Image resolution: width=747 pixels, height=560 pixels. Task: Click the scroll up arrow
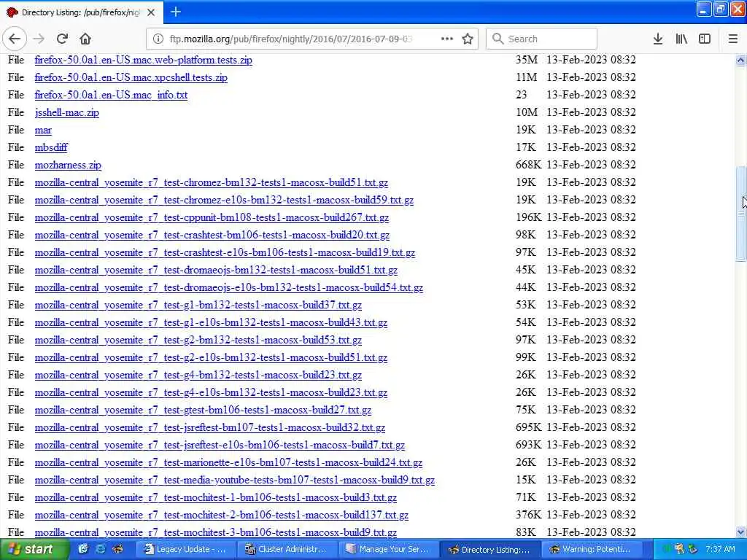(x=740, y=60)
